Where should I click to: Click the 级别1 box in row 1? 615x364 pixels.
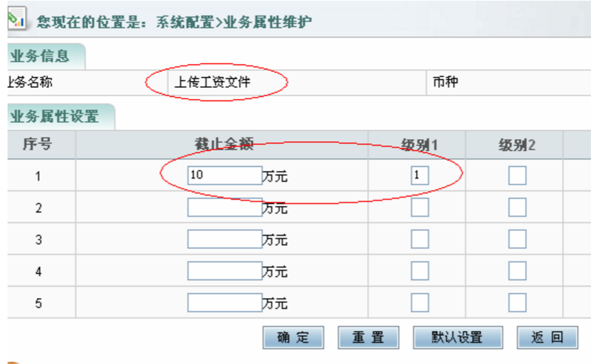coord(420,176)
